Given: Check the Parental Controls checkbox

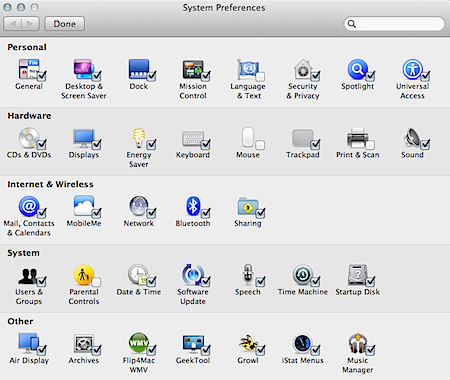Looking at the screenshot, I should click(96, 282).
